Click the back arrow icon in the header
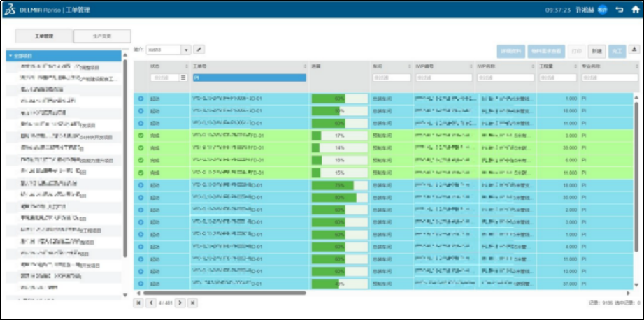The width and height of the screenshot is (644, 320). coord(619,10)
